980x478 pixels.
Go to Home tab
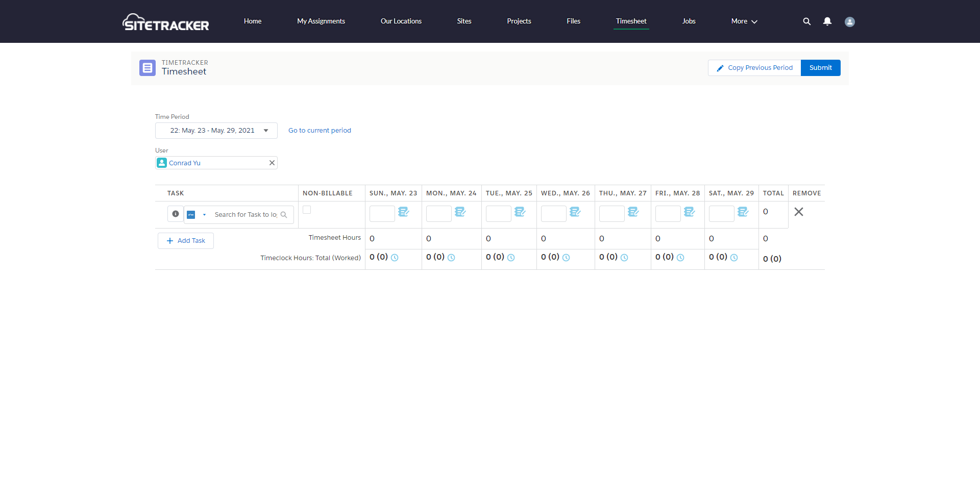click(x=253, y=21)
